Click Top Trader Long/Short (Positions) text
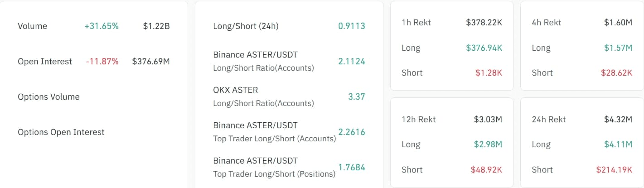The height and width of the screenshot is (188, 644). pyautogui.click(x=274, y=174)
